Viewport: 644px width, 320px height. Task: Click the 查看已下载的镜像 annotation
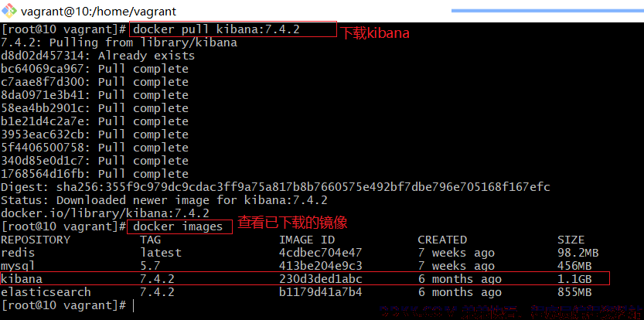293,223
